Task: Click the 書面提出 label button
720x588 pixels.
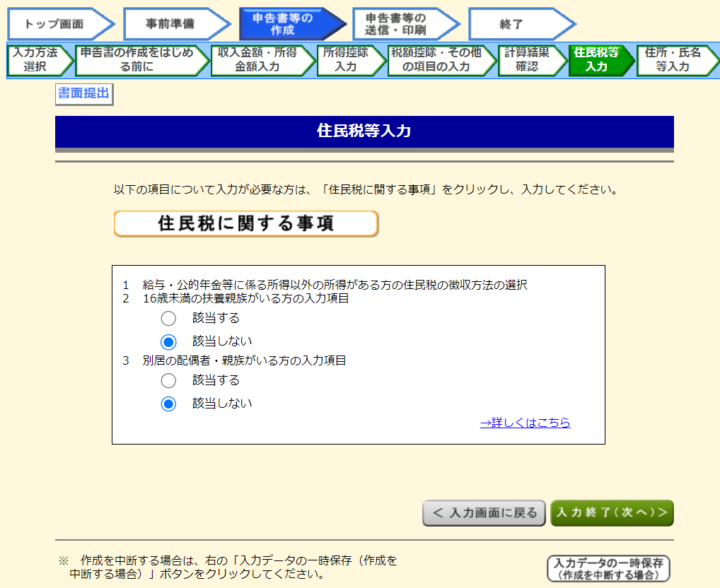Action: [83, 93]
